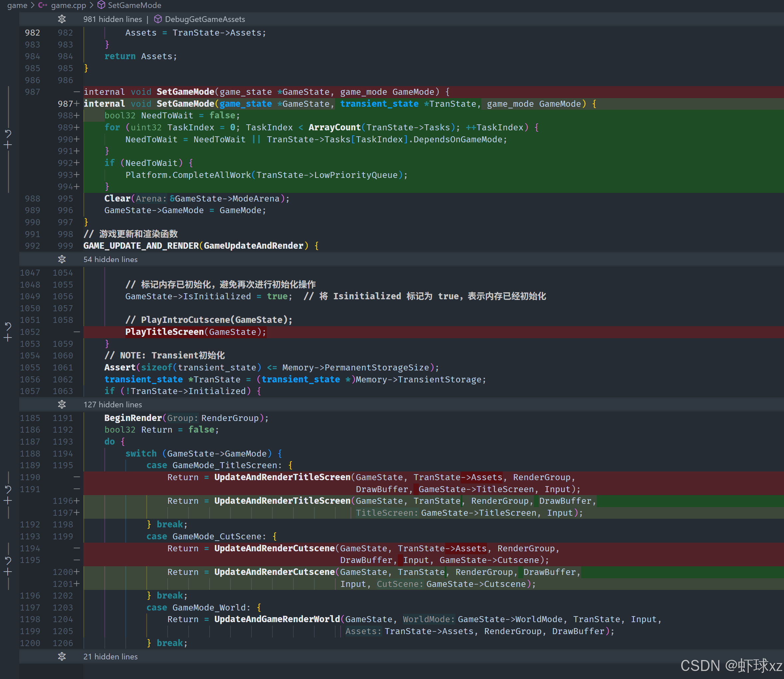Revert the SetGameMode signature change block
Image resolution: width=784 pixels, height=679 pixels.
[8, 133]
